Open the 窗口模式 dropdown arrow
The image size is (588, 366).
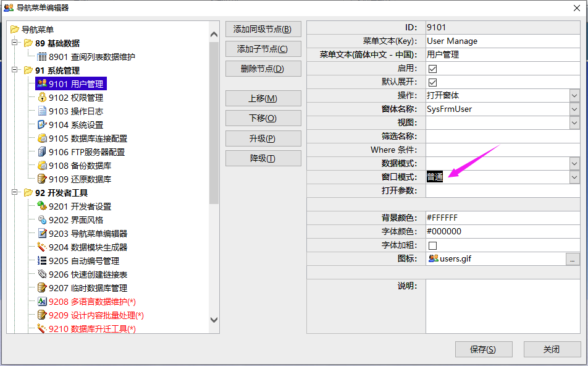pos(574,177)
